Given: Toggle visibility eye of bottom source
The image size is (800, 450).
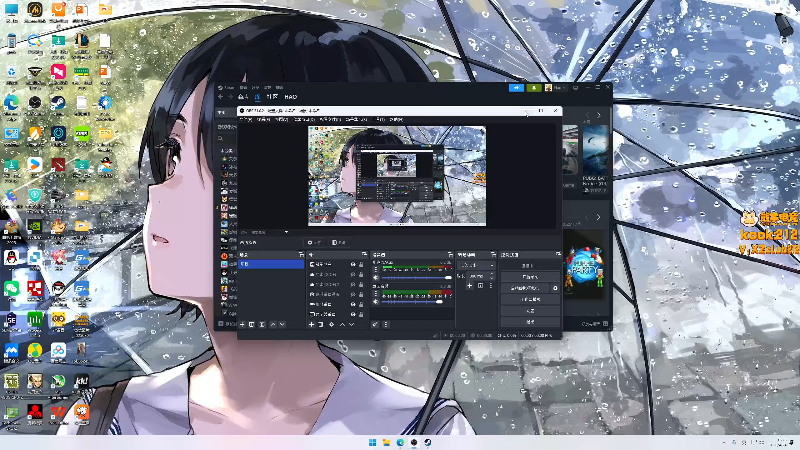Looking at the screenshot, I should [353, 314].
